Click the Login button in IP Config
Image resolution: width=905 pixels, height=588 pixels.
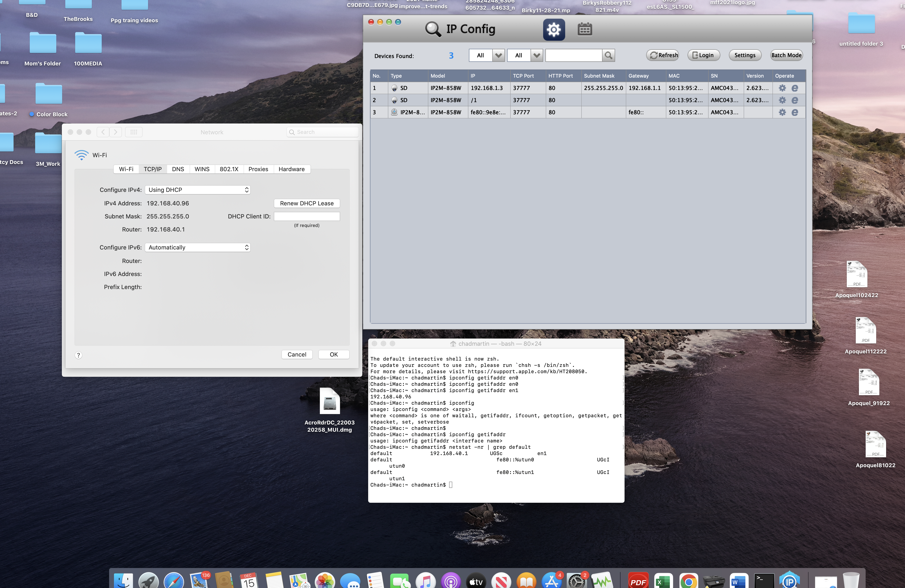(x=703, y=55)
